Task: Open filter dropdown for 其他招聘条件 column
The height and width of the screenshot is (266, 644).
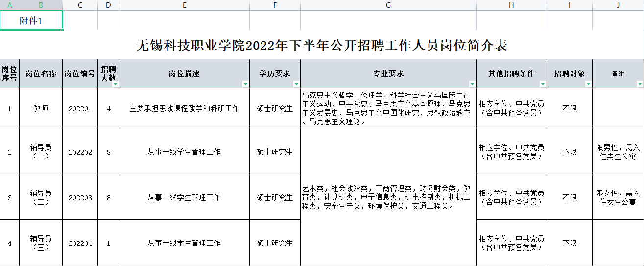Action: (543, 84)
